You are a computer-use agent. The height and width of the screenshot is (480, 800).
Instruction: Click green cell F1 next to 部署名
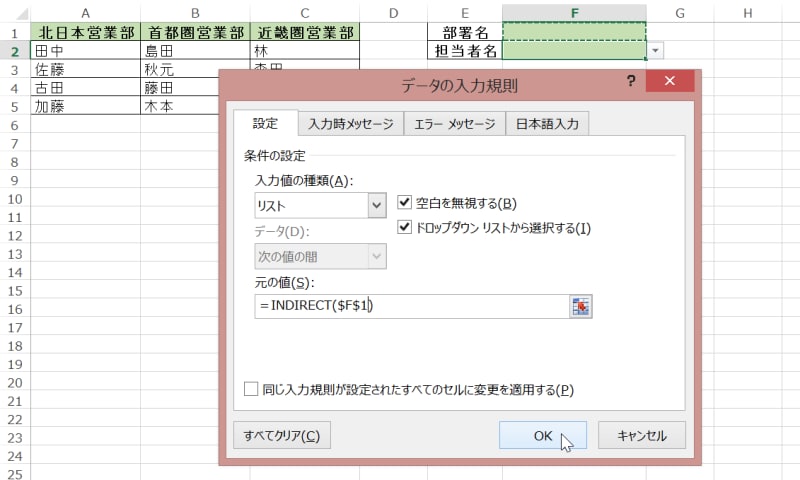(x=574, y=32)
